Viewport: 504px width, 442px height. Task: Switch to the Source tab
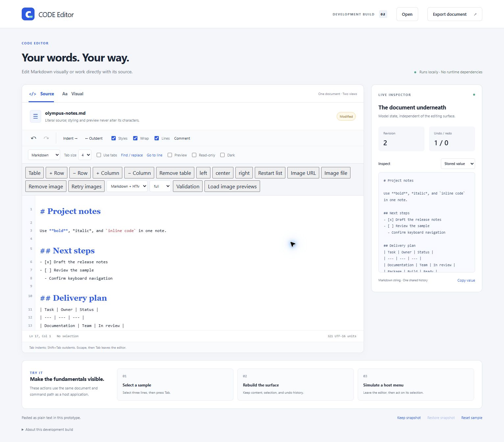tap(41, 94)
